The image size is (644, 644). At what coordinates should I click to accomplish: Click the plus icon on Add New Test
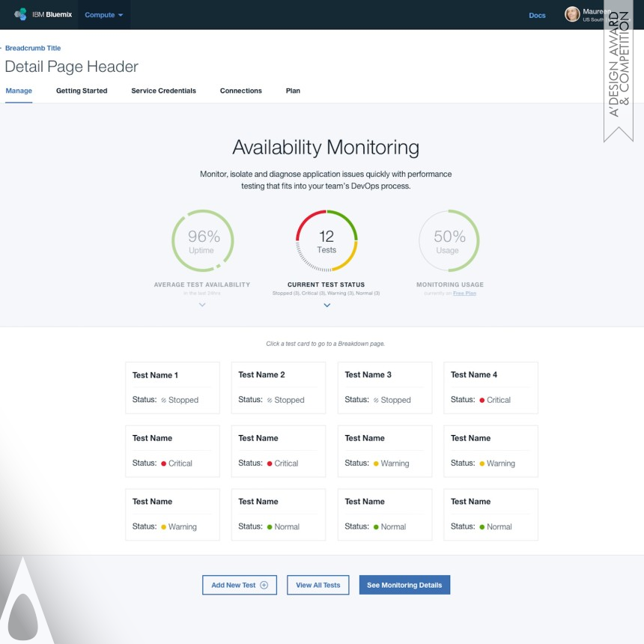(263, 585)
